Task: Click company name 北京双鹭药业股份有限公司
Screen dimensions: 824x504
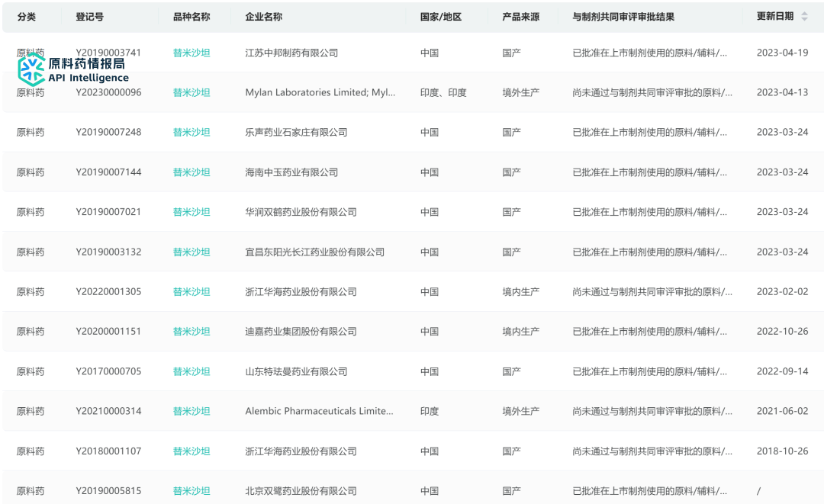Action: pyautogui.click(x=301, y=491)
